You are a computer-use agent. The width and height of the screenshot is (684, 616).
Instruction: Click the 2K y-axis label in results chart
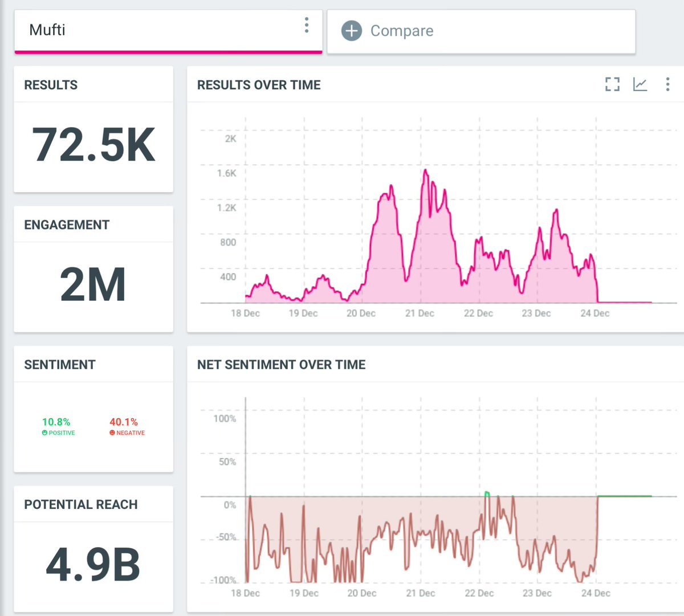click(x=230, y=138)
